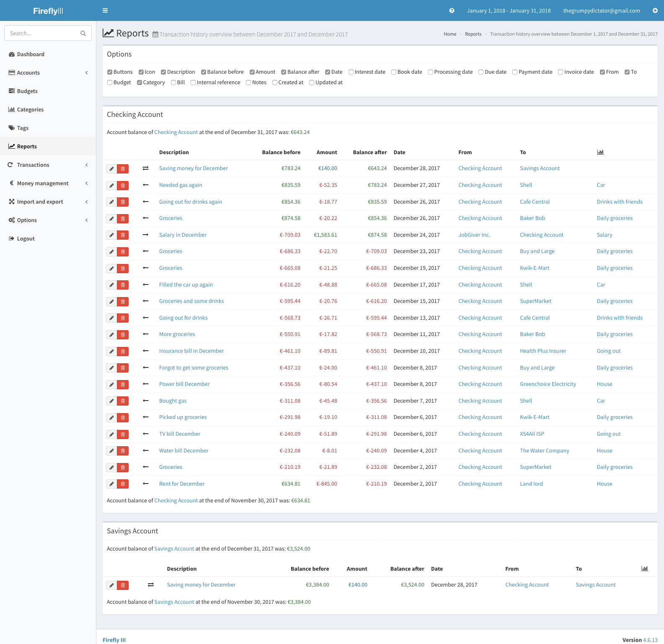Delete the Needed gas again transaction
The image size is (664, 644).
click(x=123, y=185)
